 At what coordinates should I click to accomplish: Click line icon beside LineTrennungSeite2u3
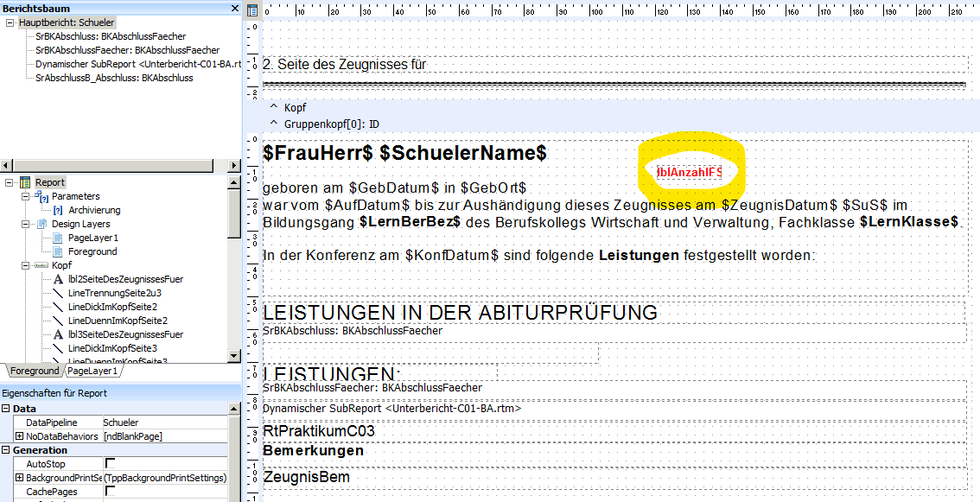(58, 293)
